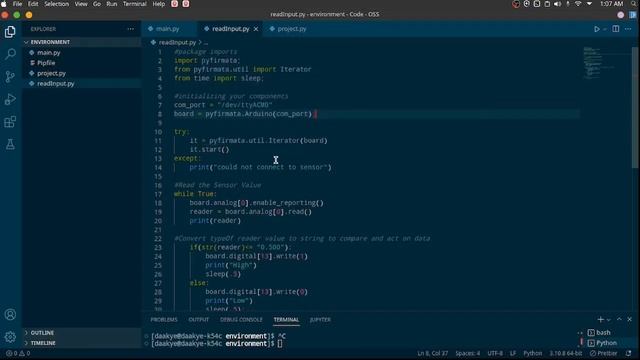Open the Run and Debug view
640x360 pixels.
click(10, 99)
